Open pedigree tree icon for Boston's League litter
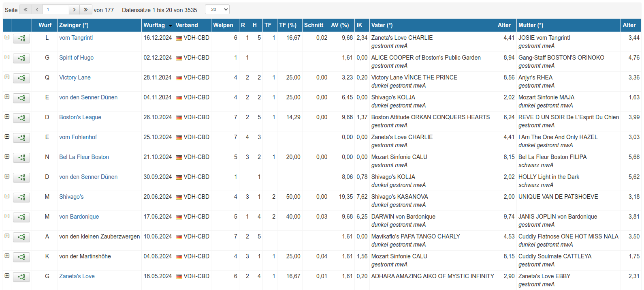This screenshot has height=290, width=644. 21,118
